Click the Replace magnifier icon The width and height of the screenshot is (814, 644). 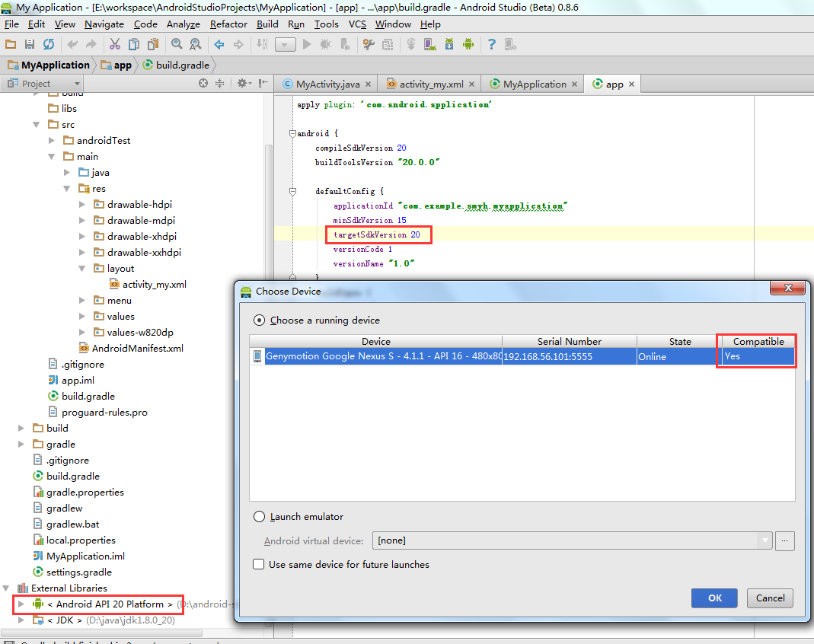(195, 45)
